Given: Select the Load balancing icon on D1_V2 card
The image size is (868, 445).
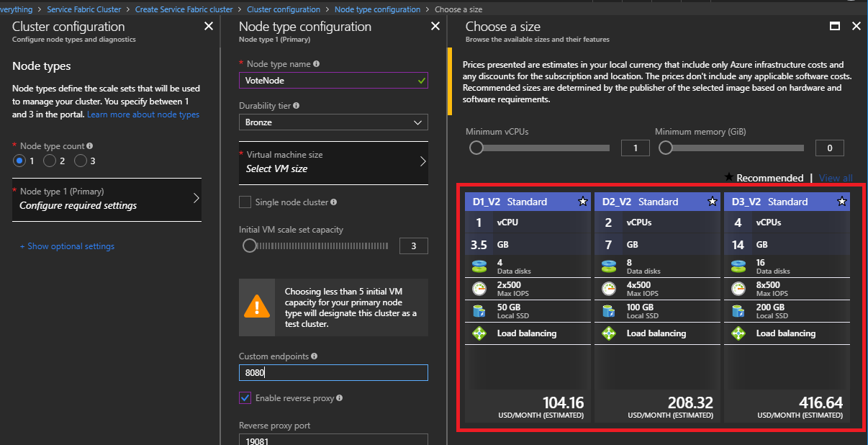Looking at the screenshot, I should pos(479,333).
